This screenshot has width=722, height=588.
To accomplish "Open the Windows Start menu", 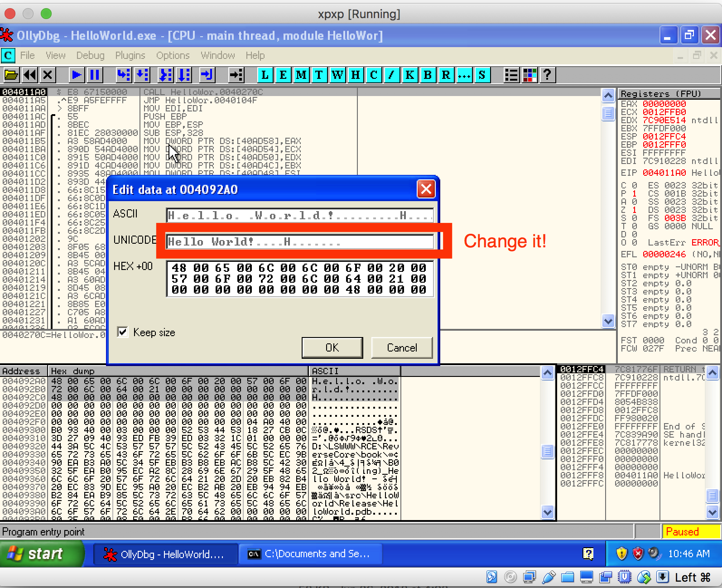I will 42,554.
